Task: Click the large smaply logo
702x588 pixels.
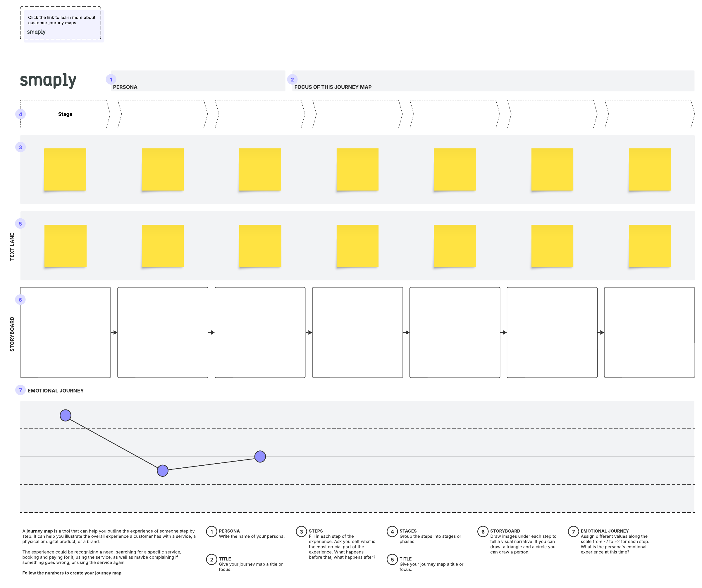Action: (x=48, y=80)
